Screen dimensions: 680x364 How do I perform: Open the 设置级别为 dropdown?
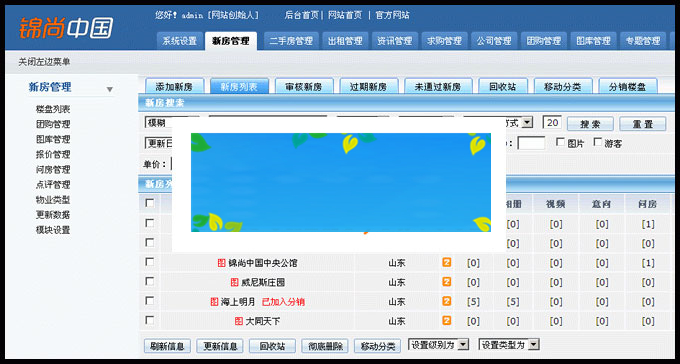click(438, 345)
